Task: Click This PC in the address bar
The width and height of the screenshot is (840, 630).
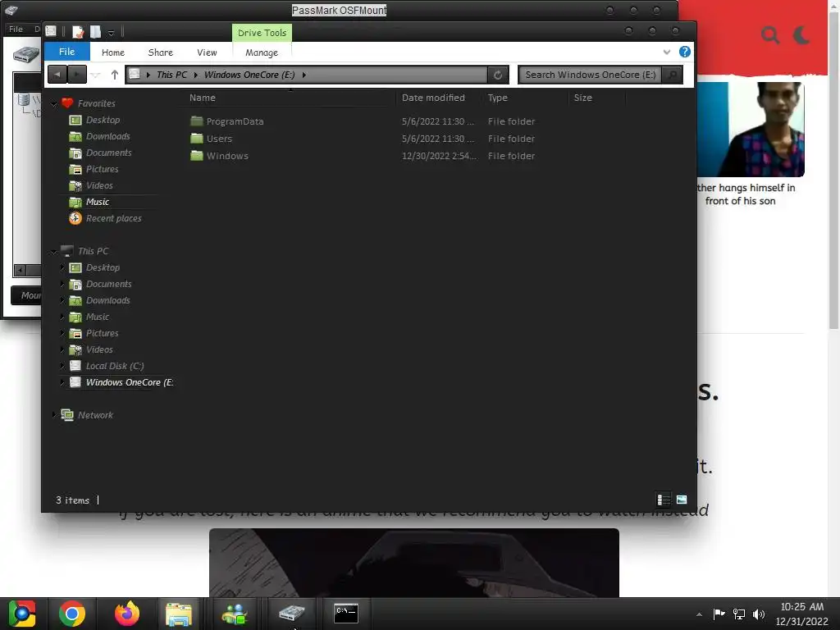Action: (x=172, y=75)
